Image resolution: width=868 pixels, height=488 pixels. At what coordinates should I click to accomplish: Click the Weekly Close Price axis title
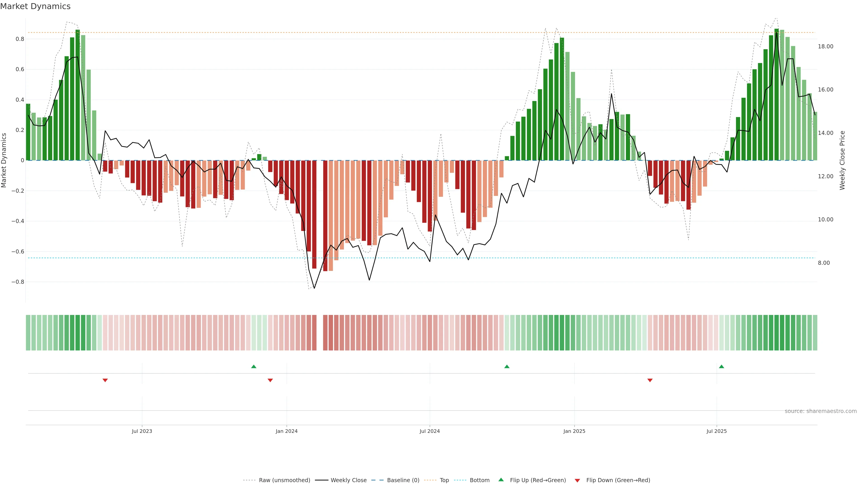[x=842, y=160]
